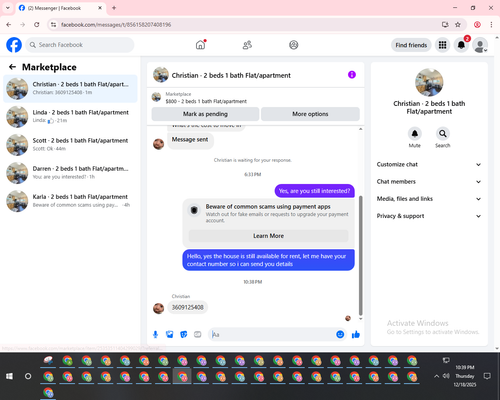Show hidden icons in the system tray
Image resolution: width=500 pixels, height=400 pixels.
pos(436,376)
